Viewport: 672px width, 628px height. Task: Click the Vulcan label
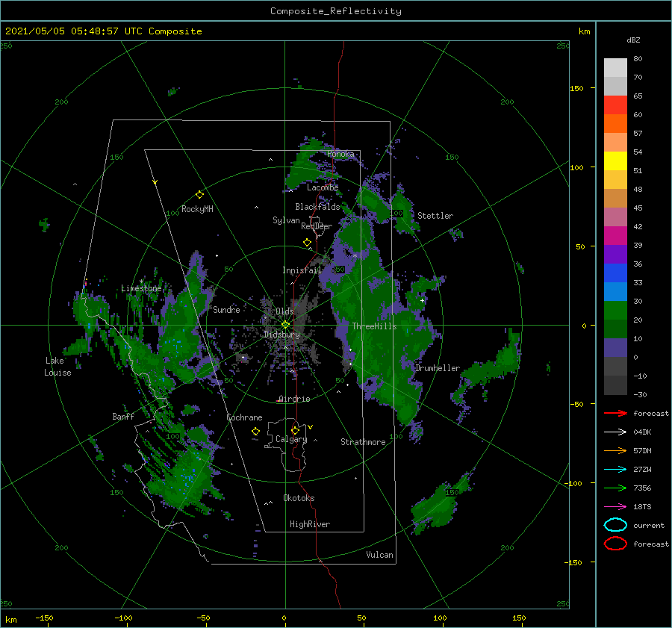coord(380,555)
